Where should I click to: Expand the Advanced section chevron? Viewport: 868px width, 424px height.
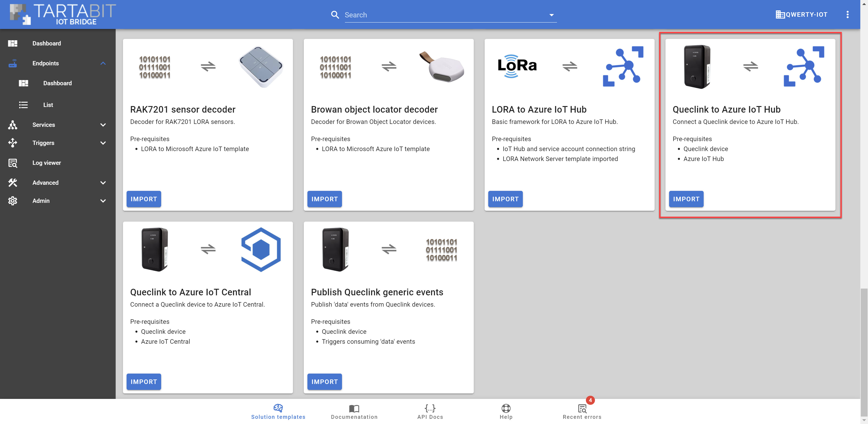coord(103,183)
